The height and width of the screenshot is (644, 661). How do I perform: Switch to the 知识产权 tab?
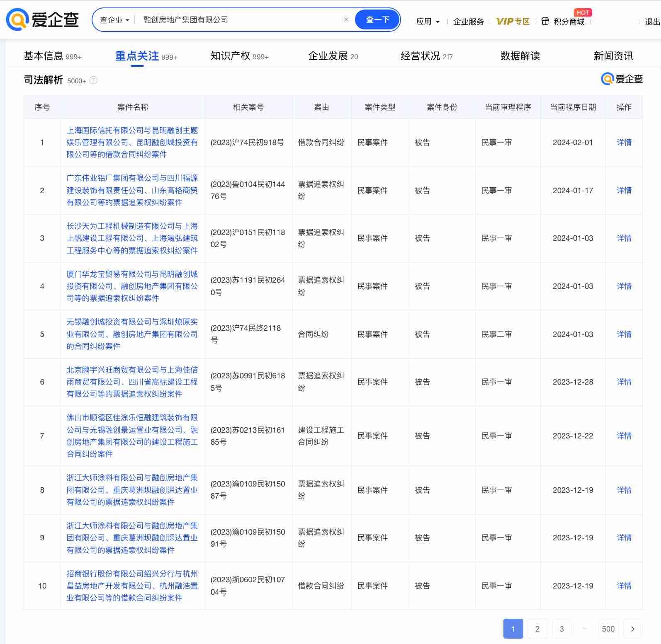click(239, 56)
